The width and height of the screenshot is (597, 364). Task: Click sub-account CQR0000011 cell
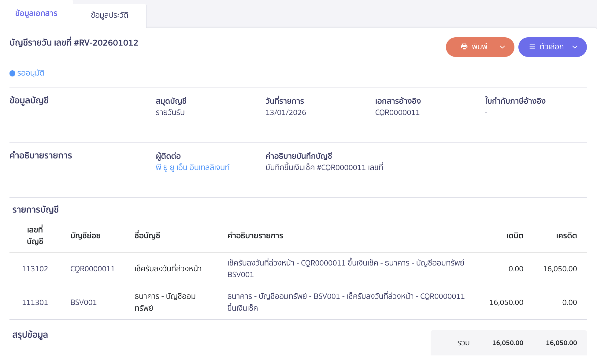(x=92, y=269)
